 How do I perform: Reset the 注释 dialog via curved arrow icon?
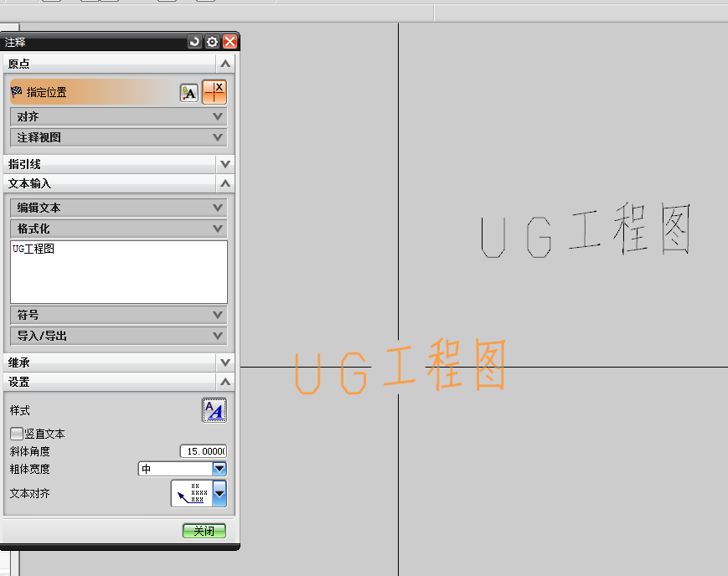194,41
